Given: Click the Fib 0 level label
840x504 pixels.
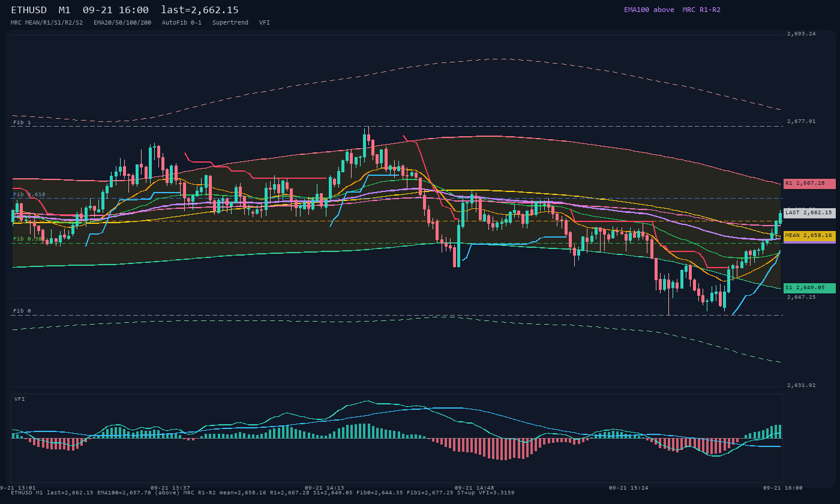Looking at the screenshot, I should pyautogui.click(x=22, y=311).
